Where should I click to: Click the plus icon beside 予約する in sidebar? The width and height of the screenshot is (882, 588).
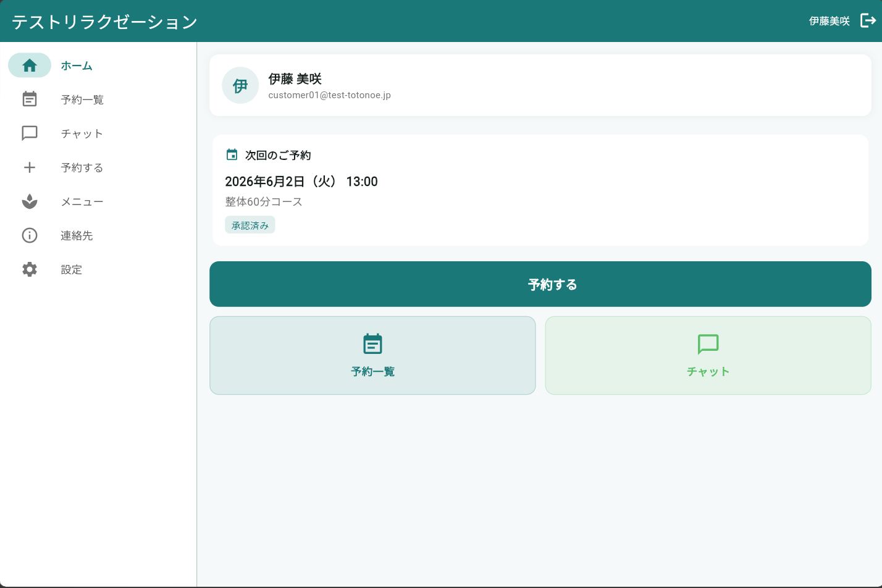click(x=30, y=167)
